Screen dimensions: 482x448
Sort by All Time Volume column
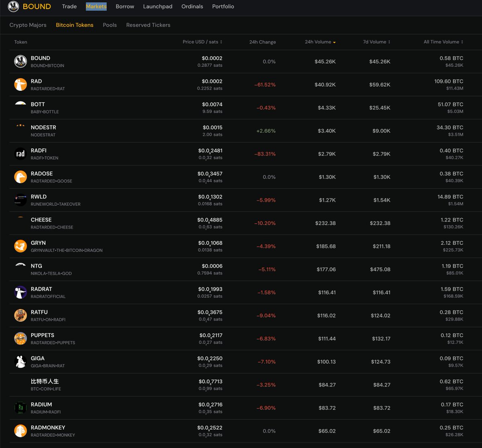443,42
